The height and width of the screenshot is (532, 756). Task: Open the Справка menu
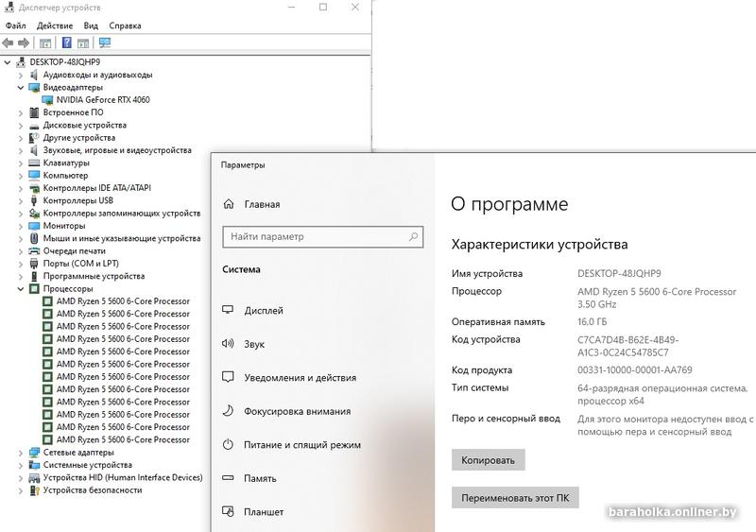[x=125, y=26]
